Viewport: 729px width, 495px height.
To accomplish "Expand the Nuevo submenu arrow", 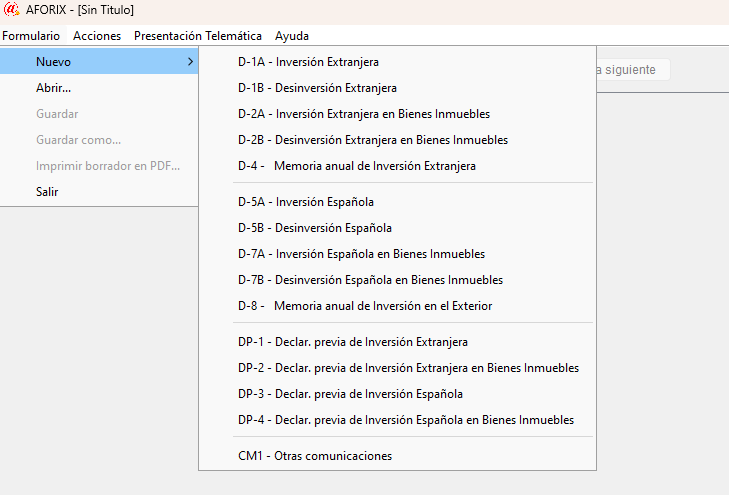I will coord(189,62).
